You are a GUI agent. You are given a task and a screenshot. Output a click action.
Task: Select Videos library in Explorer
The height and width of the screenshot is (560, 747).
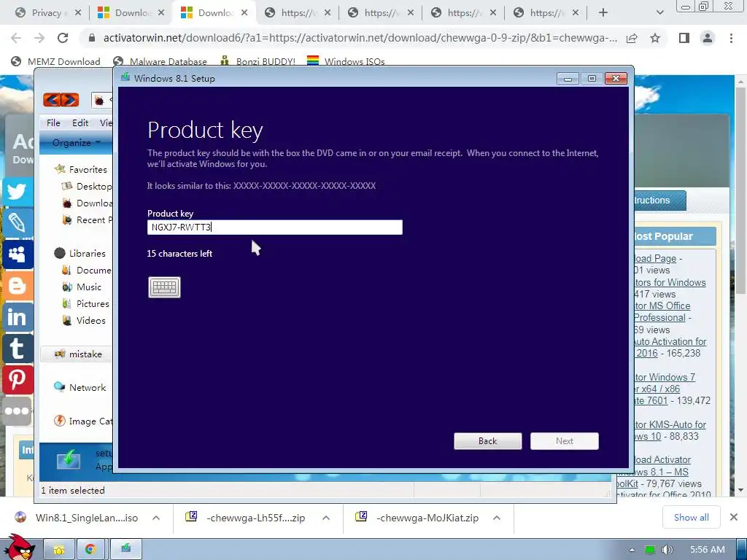[x=84, y=321]
